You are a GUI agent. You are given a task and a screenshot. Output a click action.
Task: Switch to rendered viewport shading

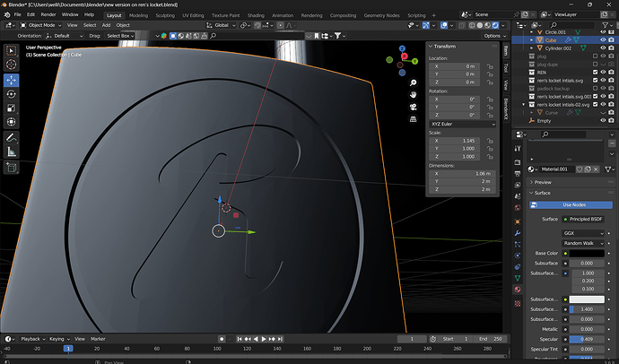[495, 25]
